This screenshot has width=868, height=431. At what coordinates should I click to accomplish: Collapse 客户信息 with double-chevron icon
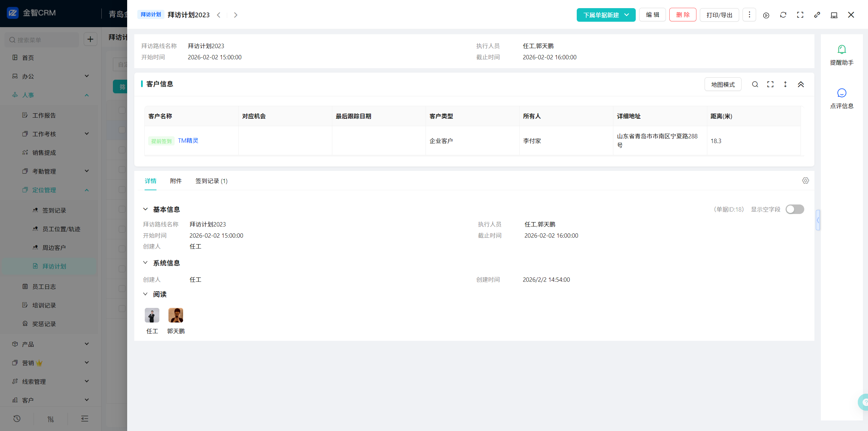[801, 84]
